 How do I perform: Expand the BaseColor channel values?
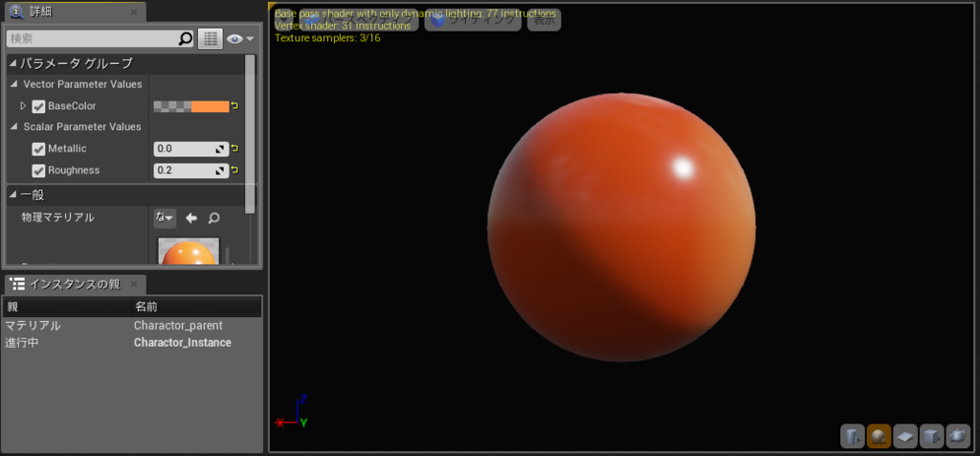pos(24,105)
